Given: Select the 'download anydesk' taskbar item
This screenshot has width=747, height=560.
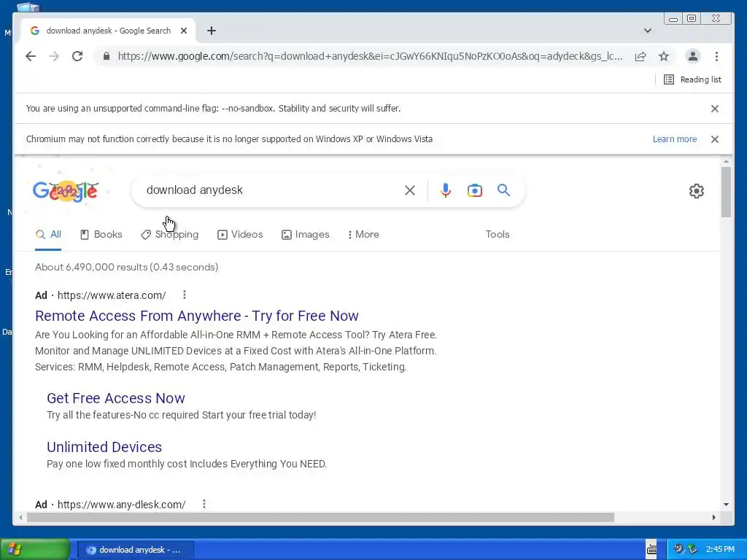Looking at the screenshot, I should pyautogui.click(x=135, y=550).
